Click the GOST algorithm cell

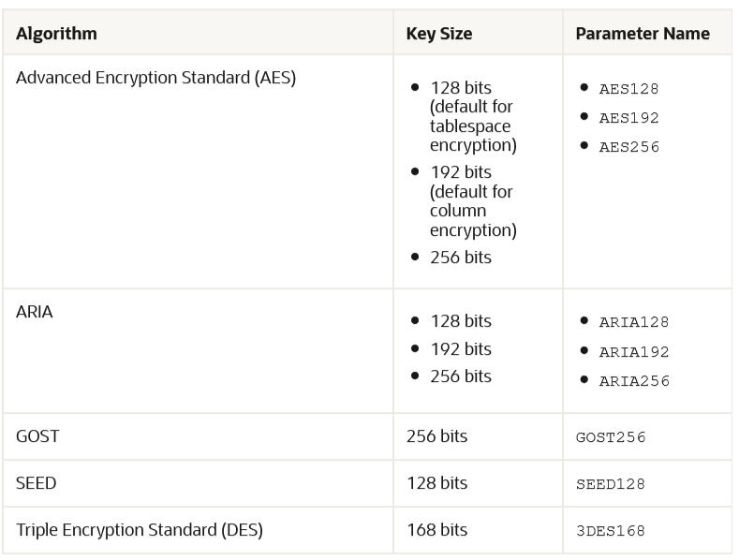click(x=37, y=436)
